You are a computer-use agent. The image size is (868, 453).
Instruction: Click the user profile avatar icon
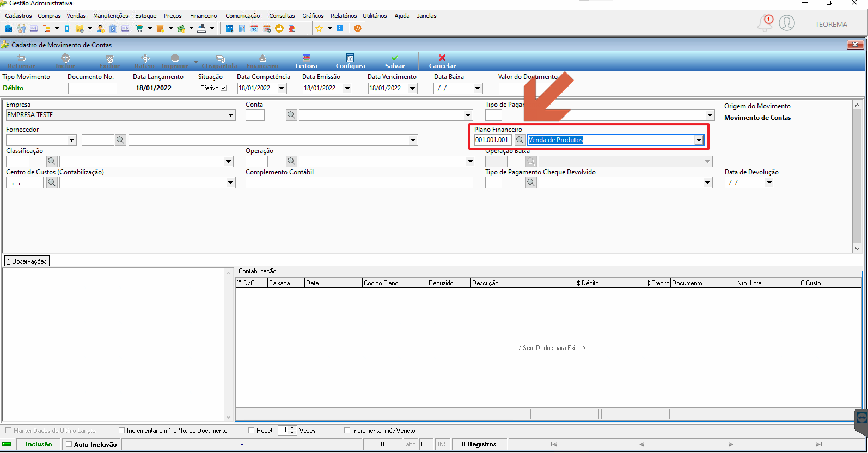[x=787, y=23]
